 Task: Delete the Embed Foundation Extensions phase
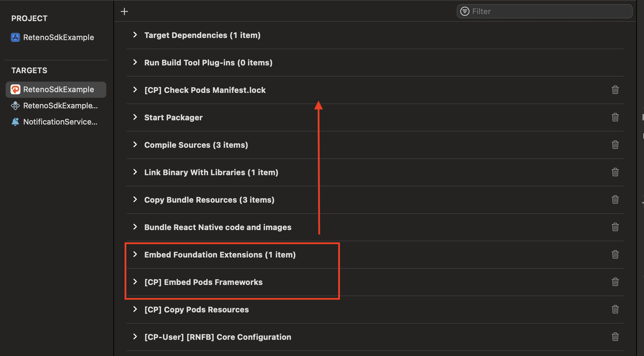click(615, 254)
